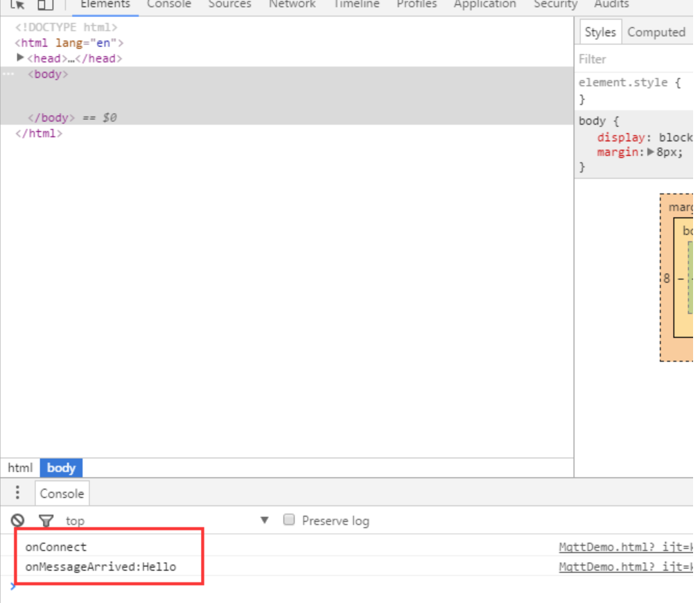
Task: Select the html lang element node
Action: (69, 43)
